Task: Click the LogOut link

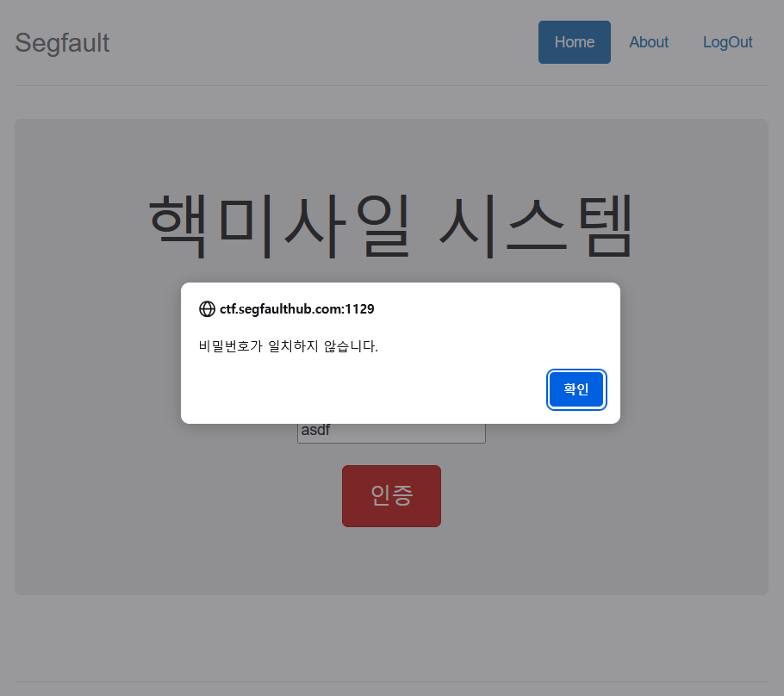Action: [727, 42]
